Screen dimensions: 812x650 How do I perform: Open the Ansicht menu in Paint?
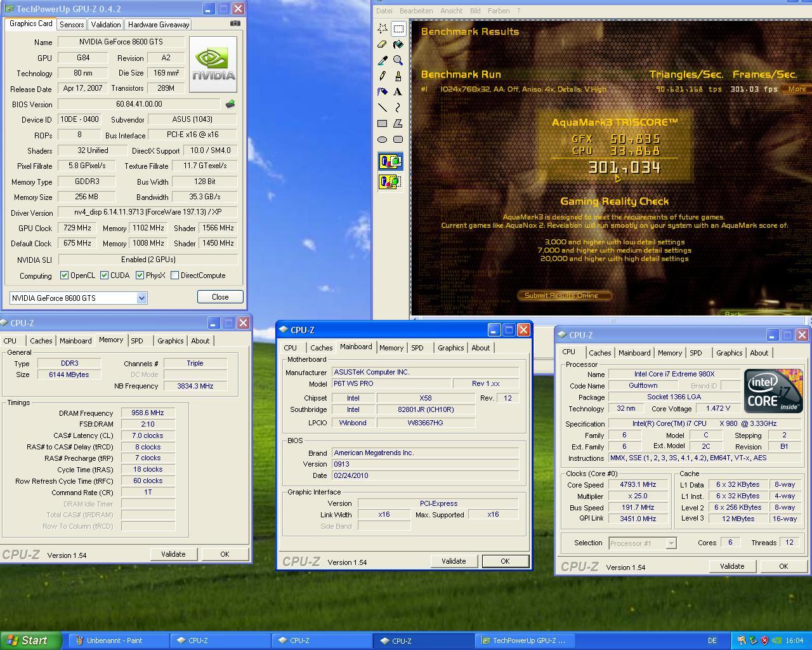452,11
